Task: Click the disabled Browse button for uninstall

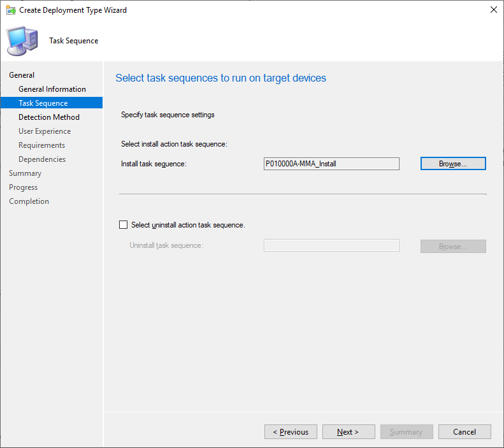Action: point(453,247)
